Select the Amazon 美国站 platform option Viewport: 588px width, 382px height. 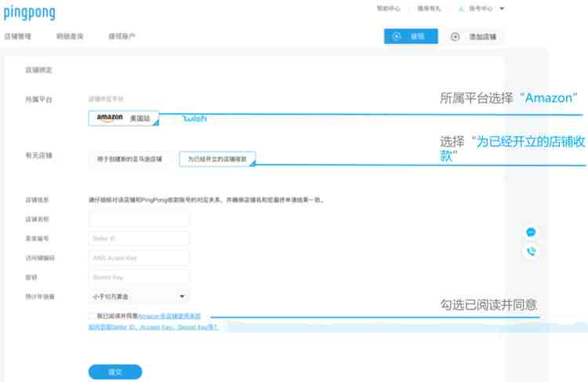click(x=123, y=118)
